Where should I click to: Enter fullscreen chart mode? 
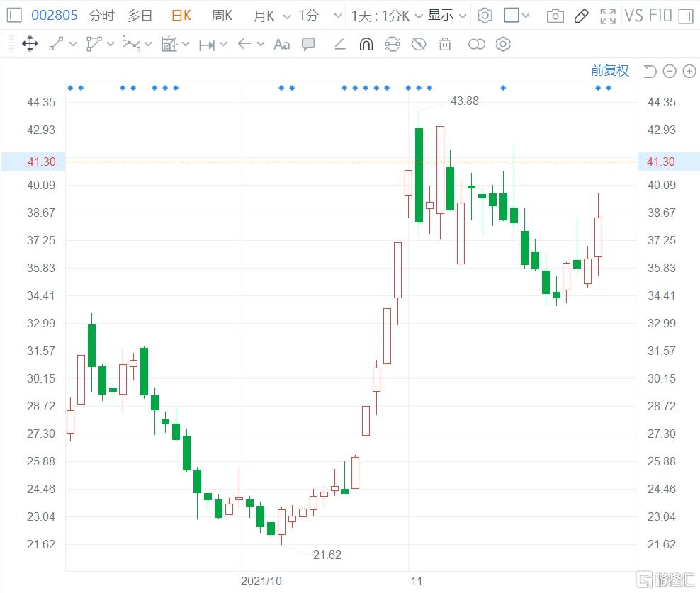click(608, 16)
